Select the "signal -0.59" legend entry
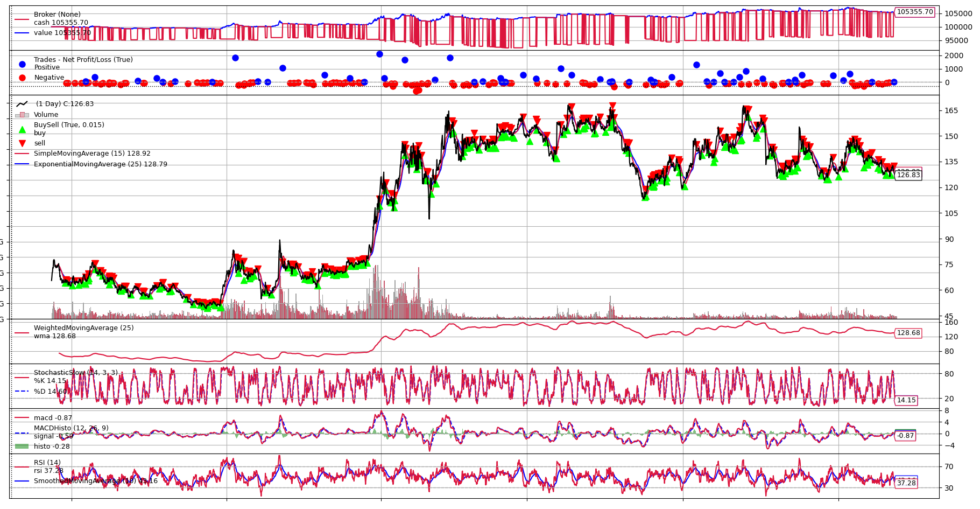This screenshot has height=509, width=980. (x=53, y=436)
